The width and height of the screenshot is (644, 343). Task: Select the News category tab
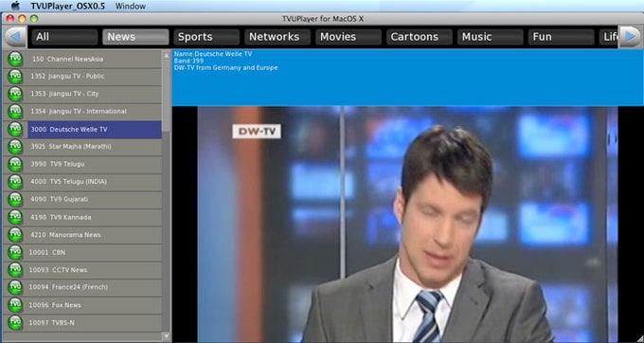pos(135,37)
